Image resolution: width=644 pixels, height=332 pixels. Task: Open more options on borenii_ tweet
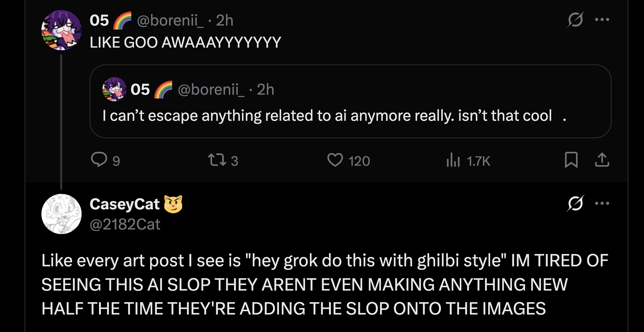[x=602, y=19]
